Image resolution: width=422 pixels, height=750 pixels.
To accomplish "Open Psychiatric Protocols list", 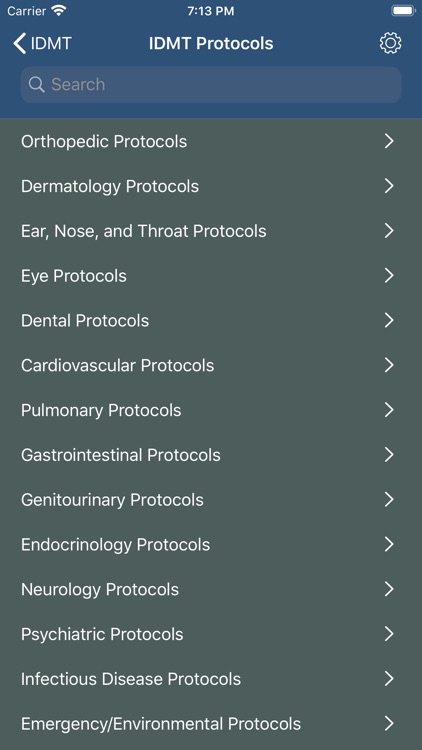I will (x=211, y=634).
